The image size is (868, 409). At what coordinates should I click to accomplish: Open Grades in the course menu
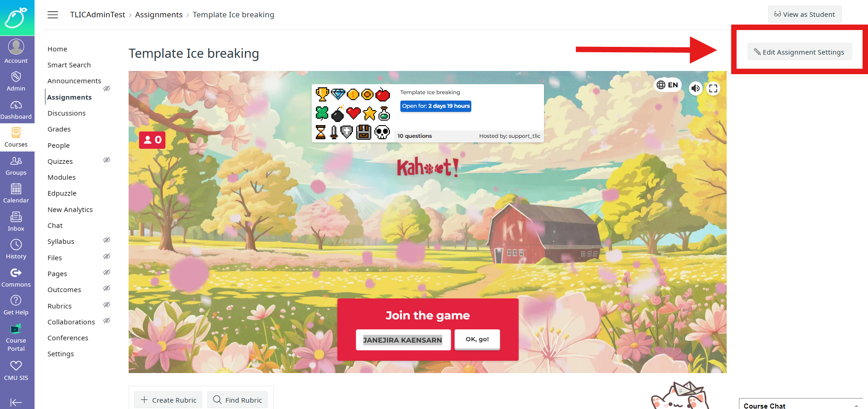pyautogui.click(x=59, y=129)
